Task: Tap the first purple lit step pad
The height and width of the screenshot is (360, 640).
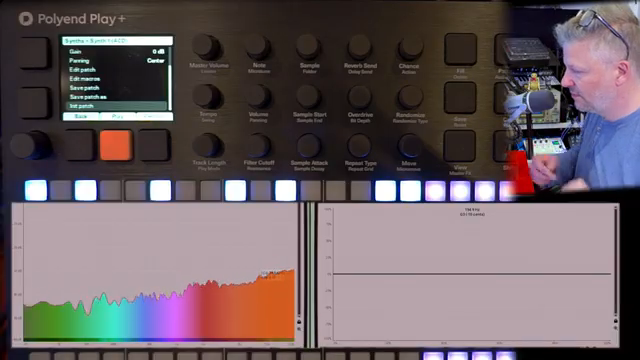Action: point(435,191)
